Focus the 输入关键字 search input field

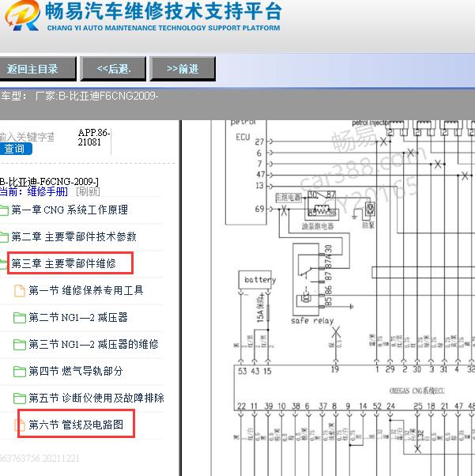click(x=27, y=137)
